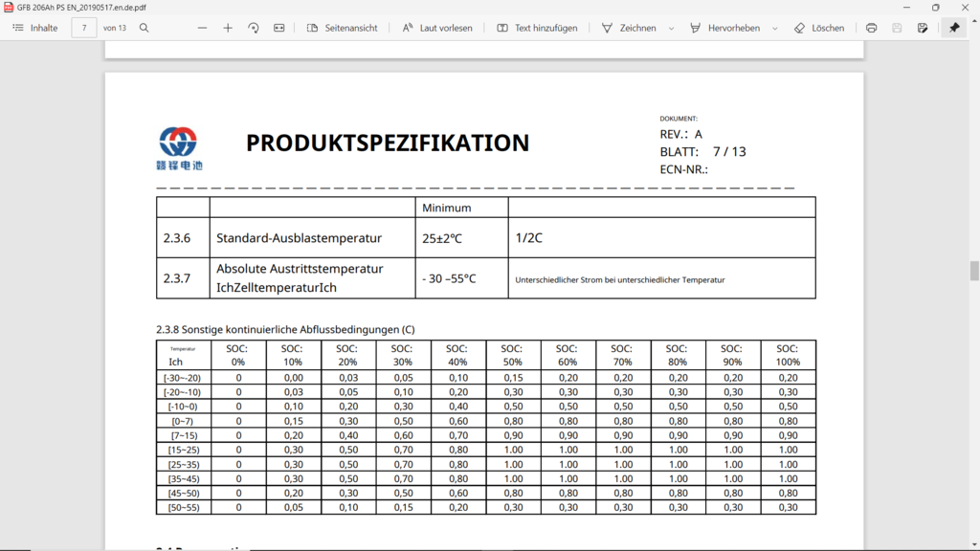Click the vertical scrollbar thumb
The width and height of the screenshot is (980, 551).
(973, 271)
